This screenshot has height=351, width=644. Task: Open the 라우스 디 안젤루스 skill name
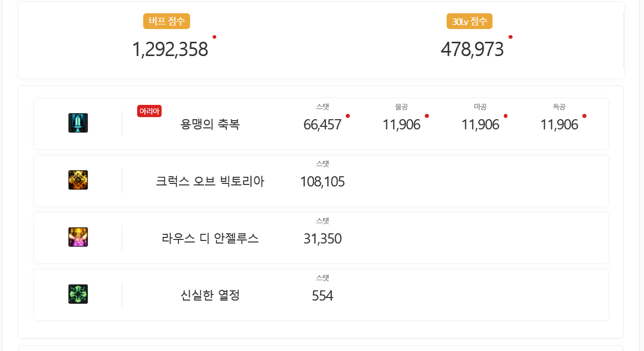210,238
